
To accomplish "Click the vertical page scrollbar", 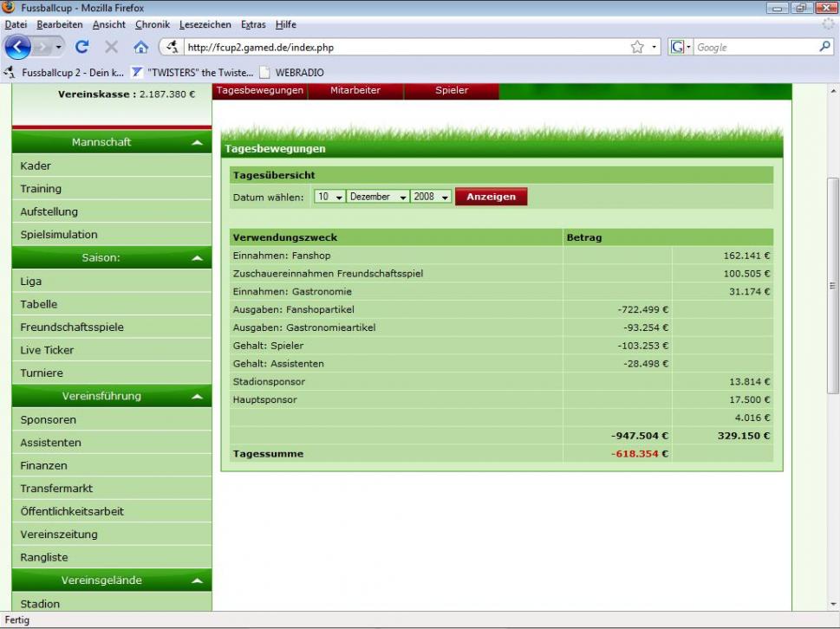I will 832,286.
